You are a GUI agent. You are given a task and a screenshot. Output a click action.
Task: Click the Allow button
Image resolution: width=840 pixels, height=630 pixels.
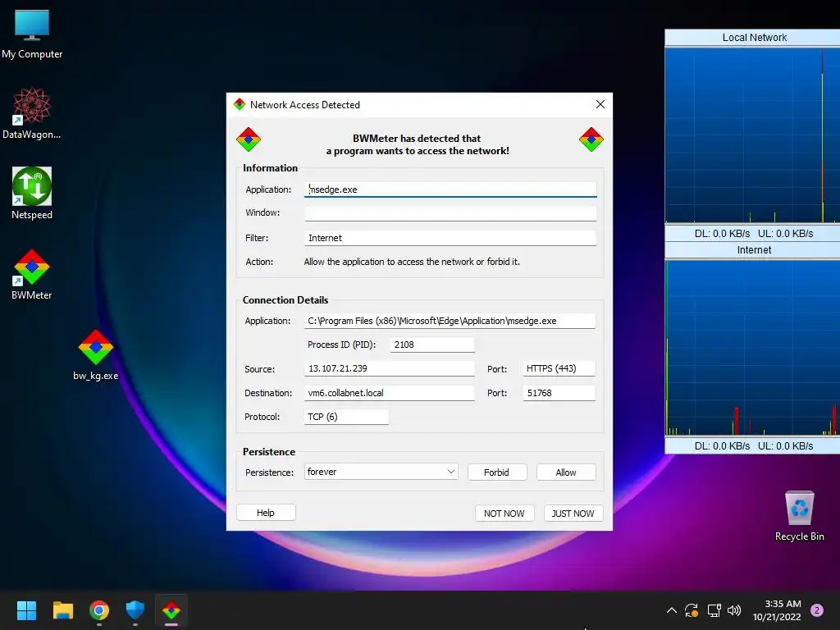566,472
